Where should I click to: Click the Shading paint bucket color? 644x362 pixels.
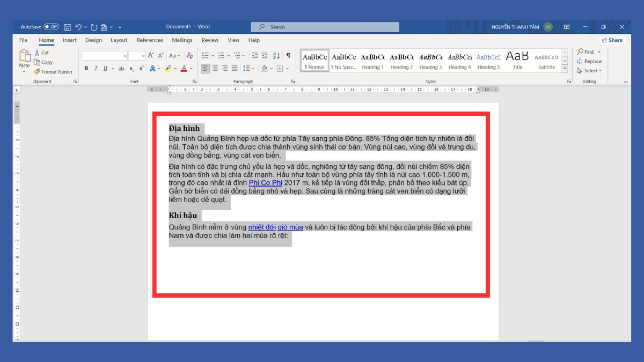coord(264,69)
